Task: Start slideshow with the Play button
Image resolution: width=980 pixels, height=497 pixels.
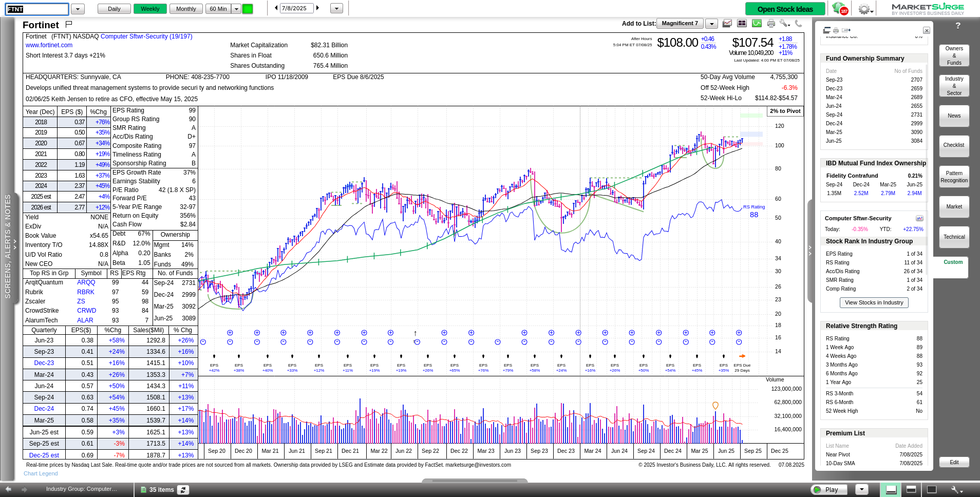Action: pos(828,489)
